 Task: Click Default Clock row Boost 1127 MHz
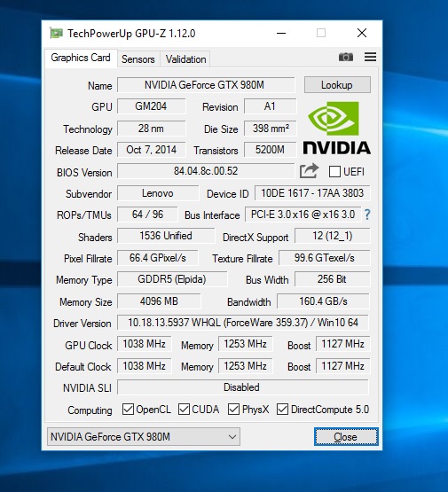click(342, 366)
